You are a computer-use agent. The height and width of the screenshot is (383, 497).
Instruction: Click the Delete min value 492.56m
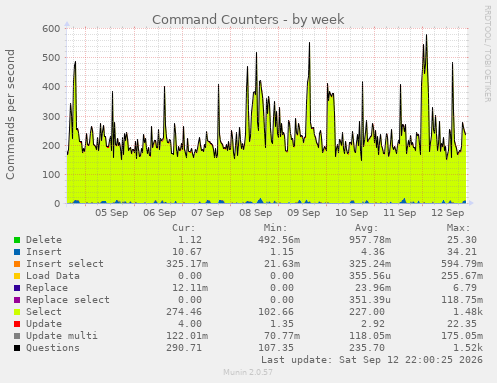279,240
